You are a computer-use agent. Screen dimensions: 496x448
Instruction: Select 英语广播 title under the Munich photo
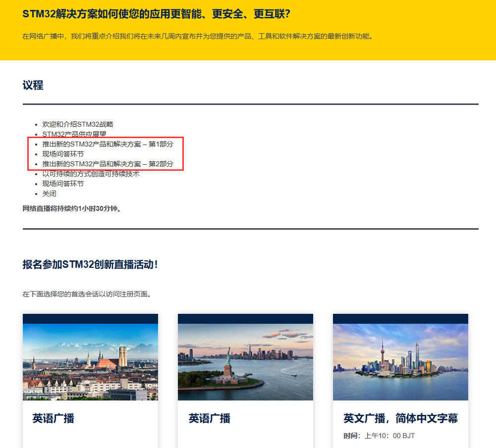coord(53,418)
